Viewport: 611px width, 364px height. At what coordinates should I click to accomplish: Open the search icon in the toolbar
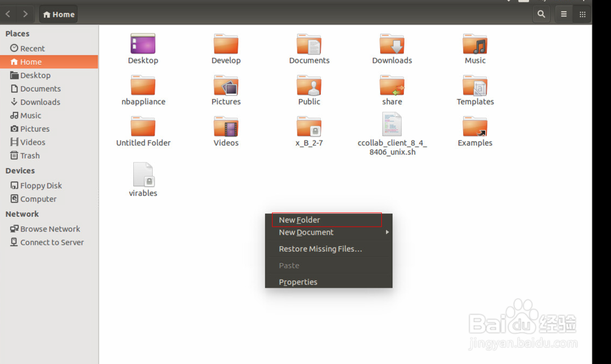point(541,13)
